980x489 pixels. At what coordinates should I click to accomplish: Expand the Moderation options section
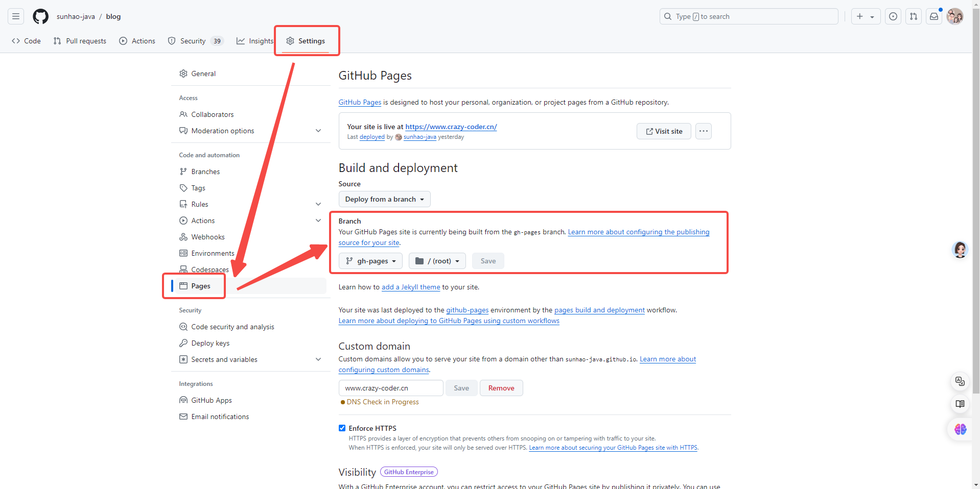(x=318, y=131)
